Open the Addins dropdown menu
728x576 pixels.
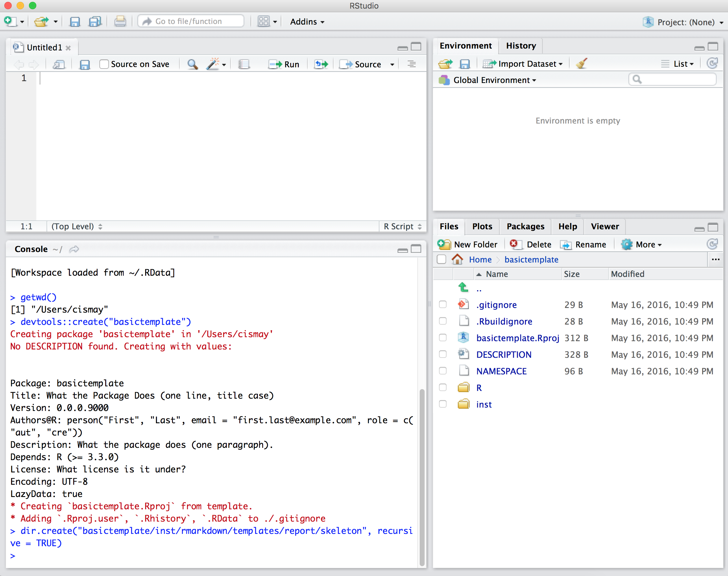(x=307, y=22)
